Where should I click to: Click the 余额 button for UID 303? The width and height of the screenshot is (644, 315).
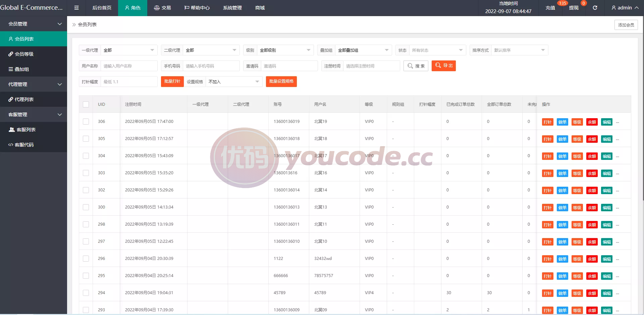(592, 173)
